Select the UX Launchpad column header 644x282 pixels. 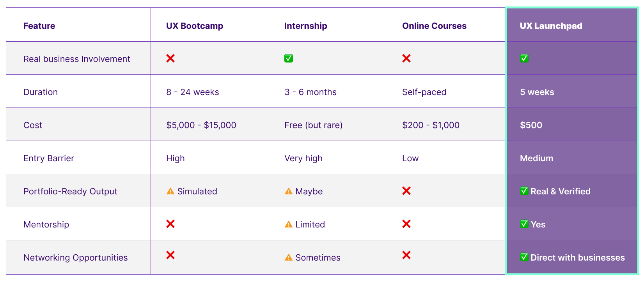pos(551,26)
